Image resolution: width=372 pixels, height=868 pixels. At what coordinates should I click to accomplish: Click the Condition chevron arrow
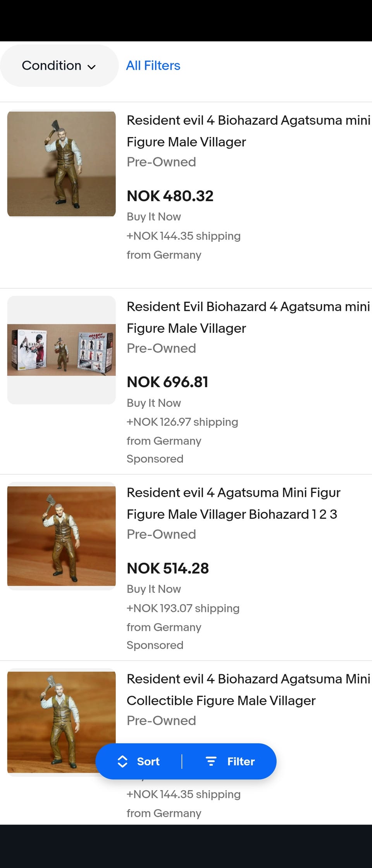coord(91,67)
